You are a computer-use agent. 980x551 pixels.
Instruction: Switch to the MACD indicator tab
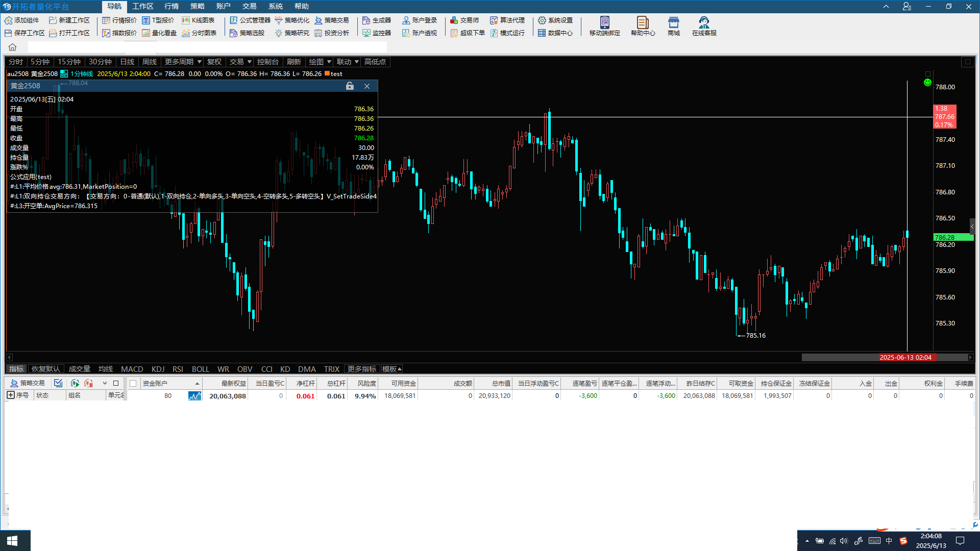132,369
